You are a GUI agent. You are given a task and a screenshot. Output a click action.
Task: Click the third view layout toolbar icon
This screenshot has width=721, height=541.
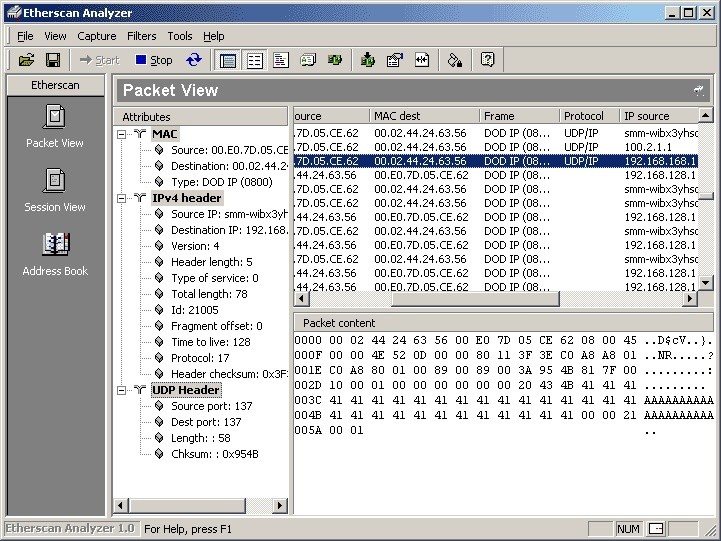(x=280, y=60)
